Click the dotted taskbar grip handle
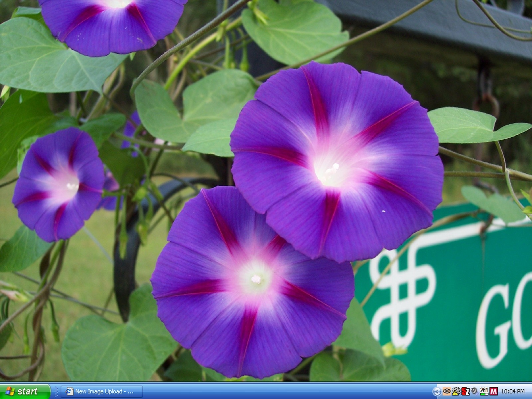The image size is (532, 399). (56, 391)
